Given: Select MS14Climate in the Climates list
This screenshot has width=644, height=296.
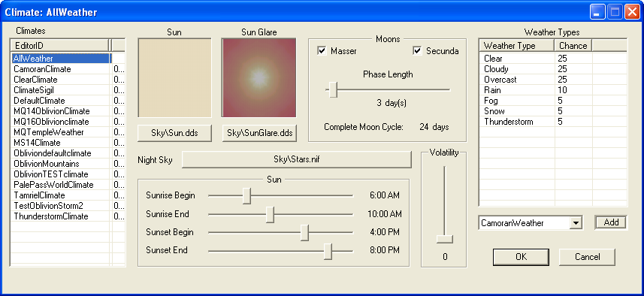Looking at the screenshot, I should pos(68,143).
